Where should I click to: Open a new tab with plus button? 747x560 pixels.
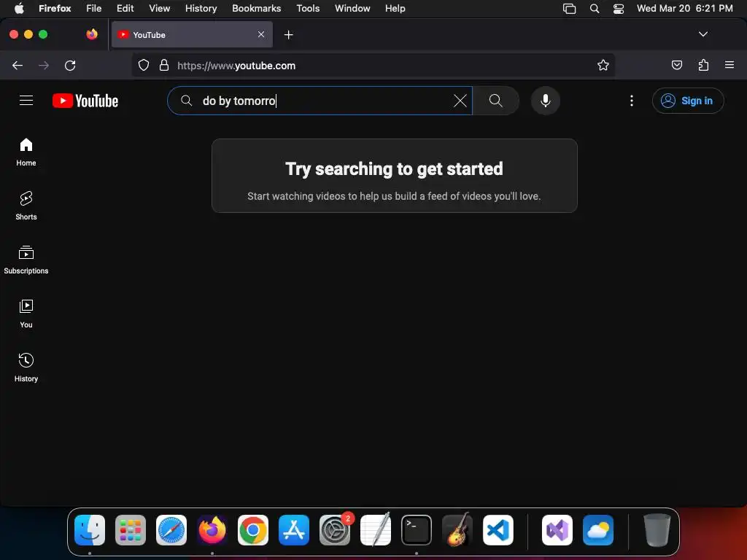(x=288, y=35)
